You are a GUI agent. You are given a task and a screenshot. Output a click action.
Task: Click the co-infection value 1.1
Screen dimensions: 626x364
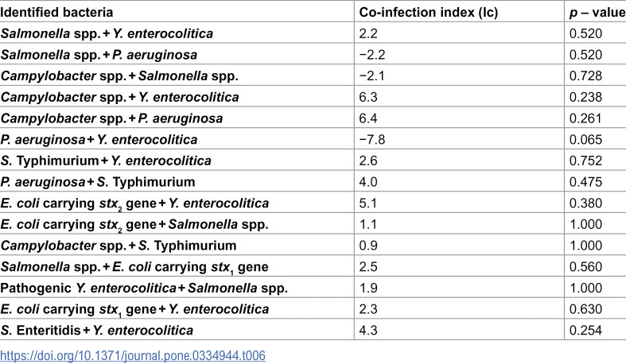pyautogui.click(x=367, y=224)
